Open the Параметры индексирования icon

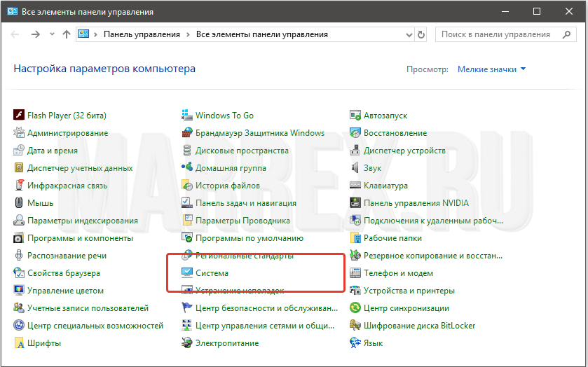[19, 220]
